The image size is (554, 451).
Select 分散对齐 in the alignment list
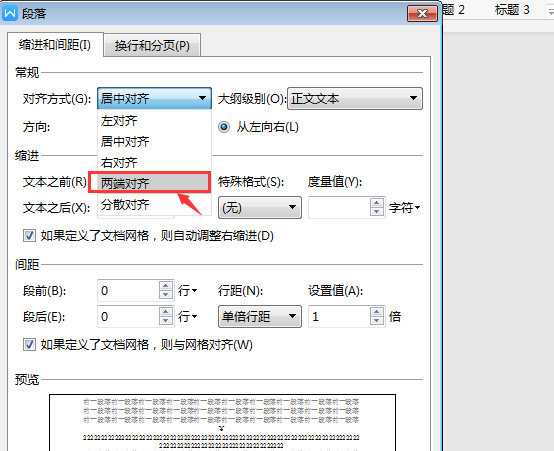pos(154,204)
